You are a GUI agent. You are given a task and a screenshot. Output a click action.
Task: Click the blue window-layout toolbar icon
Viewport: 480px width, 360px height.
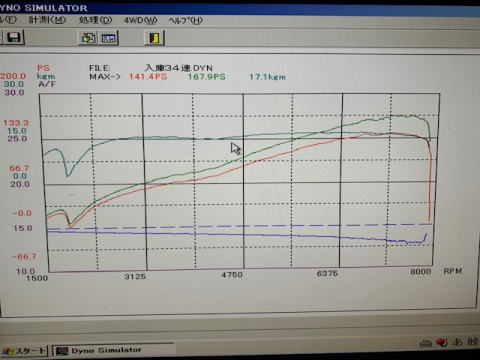coord(109,38)
